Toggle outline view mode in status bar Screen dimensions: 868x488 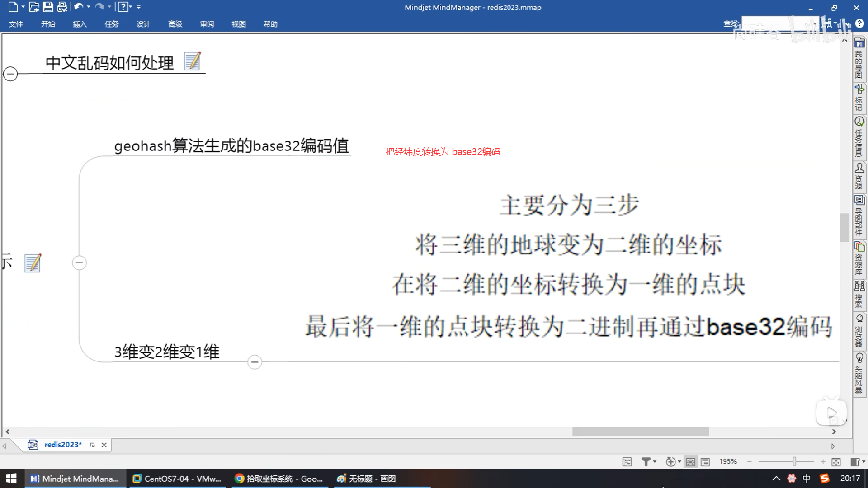[x=705, y=462]
